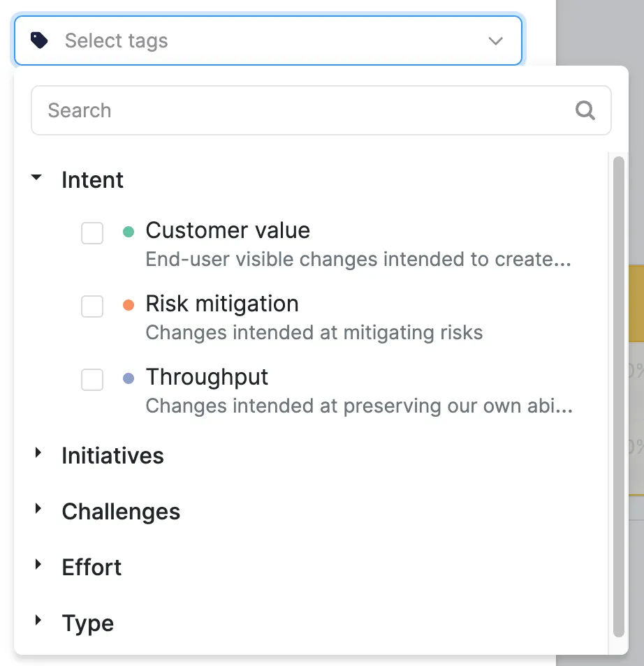Image resolution: width=644 pixels, height=666 pixels.
Task: Expand the Challenges group arrow
Action: coord(38,508)
